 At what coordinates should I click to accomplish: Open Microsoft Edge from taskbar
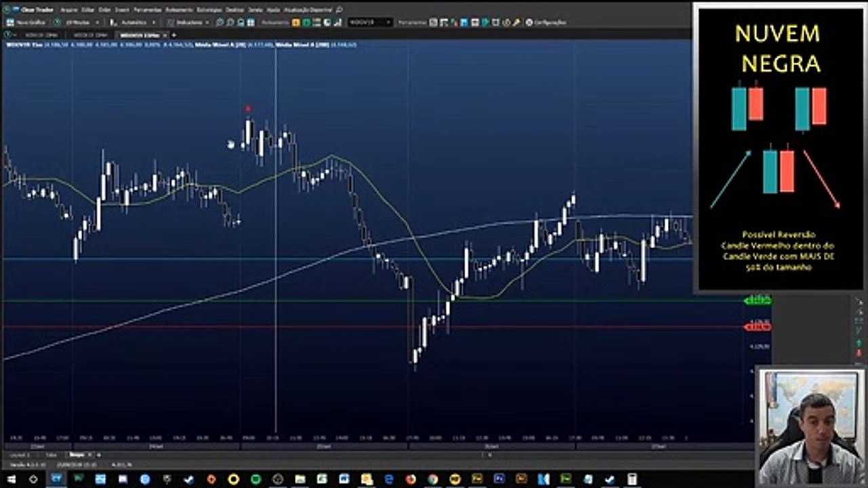pyautogui.click(x=389, y=479)
